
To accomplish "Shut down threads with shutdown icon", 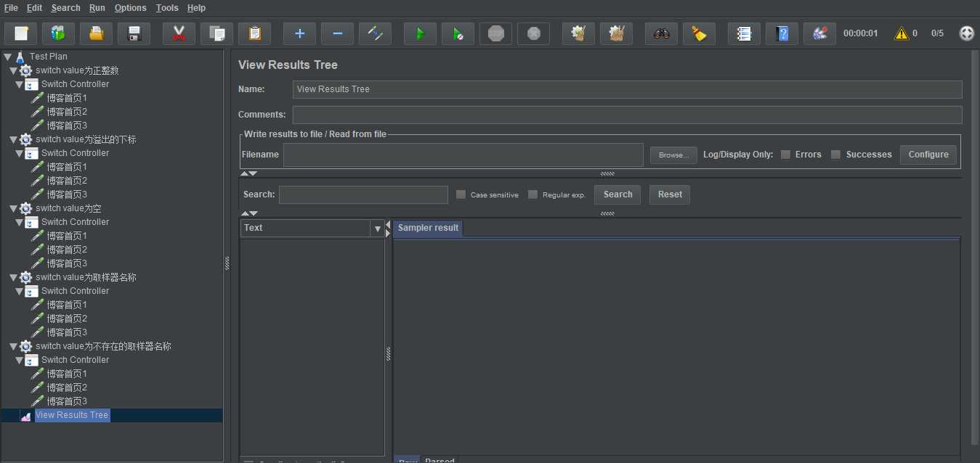I will (533, 33).
